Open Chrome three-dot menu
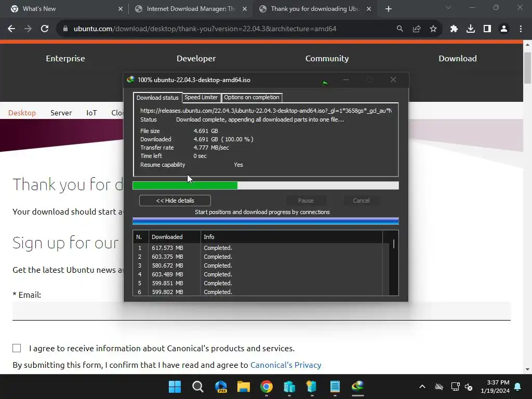The width and height of the screenshot is (532, 399). tap(521, 29)
